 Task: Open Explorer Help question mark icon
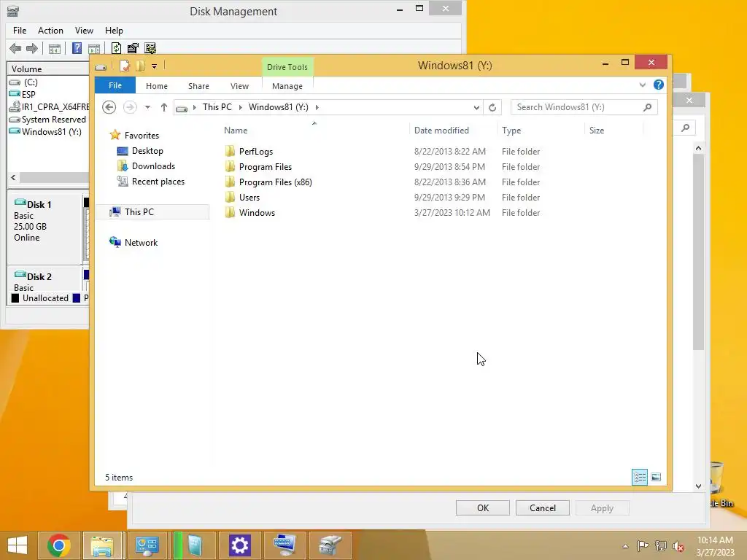tap(659, 85)
